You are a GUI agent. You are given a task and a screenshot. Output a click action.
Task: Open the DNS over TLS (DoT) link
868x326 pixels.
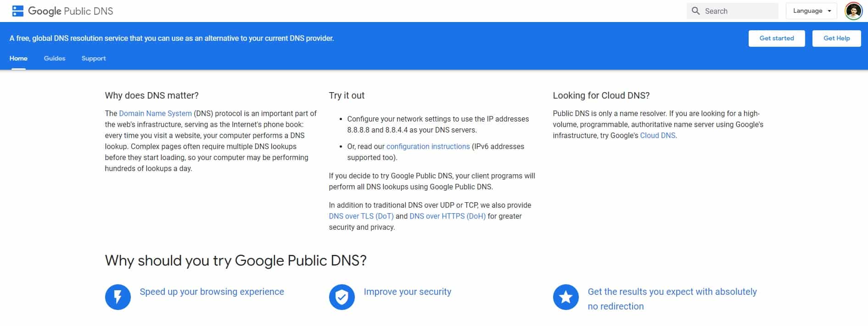pos(361,216)
